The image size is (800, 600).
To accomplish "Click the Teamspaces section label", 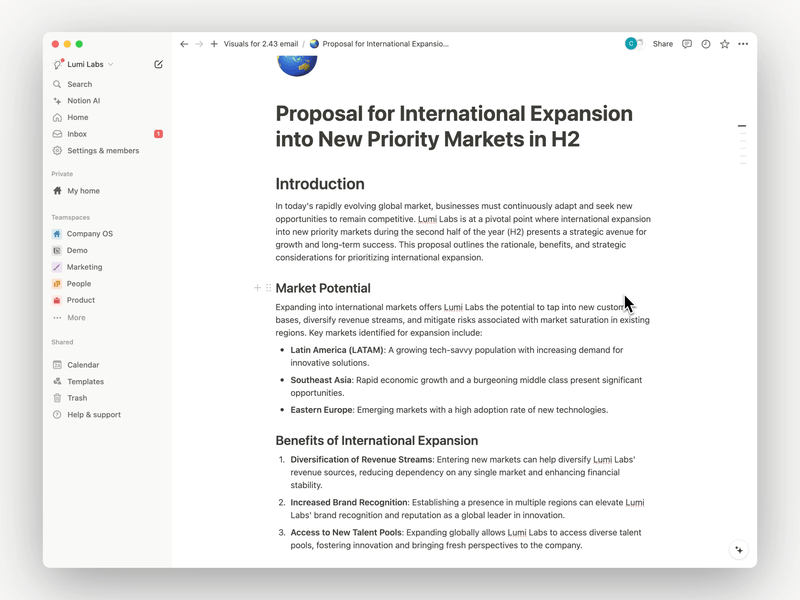I will tap(70, 217).
